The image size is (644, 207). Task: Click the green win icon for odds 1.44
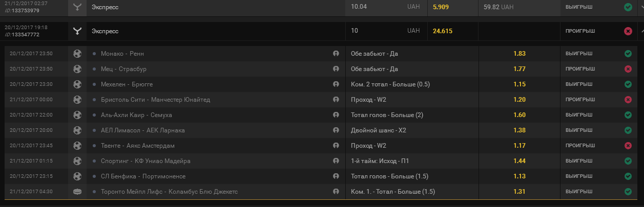628,161
